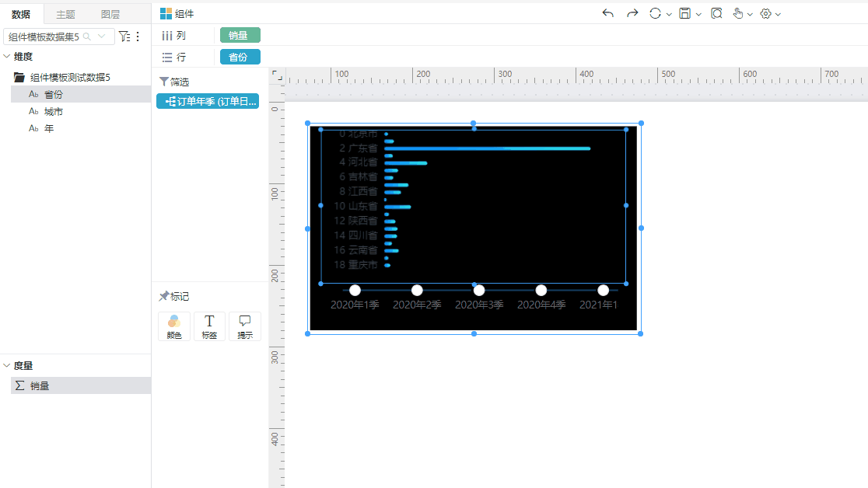
Task: Click the dataset search magnifier icon
Action: tap(87, 37)
